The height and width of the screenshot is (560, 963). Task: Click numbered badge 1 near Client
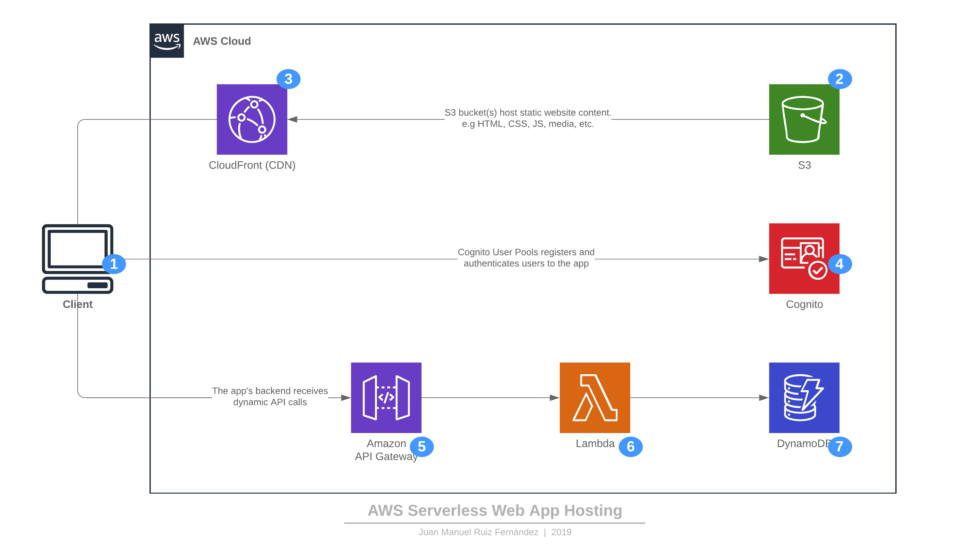tap(114, 264)
